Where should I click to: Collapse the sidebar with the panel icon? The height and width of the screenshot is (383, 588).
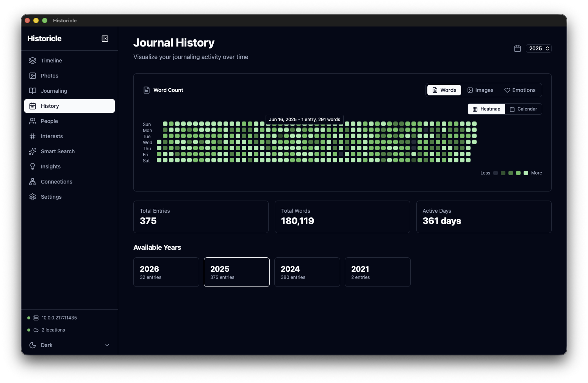105,39
